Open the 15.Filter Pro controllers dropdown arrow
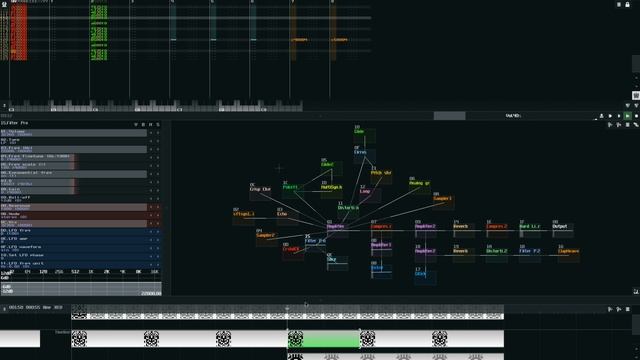Image resolution: width=640 pixels, height=360 pixels. (136, 124)
